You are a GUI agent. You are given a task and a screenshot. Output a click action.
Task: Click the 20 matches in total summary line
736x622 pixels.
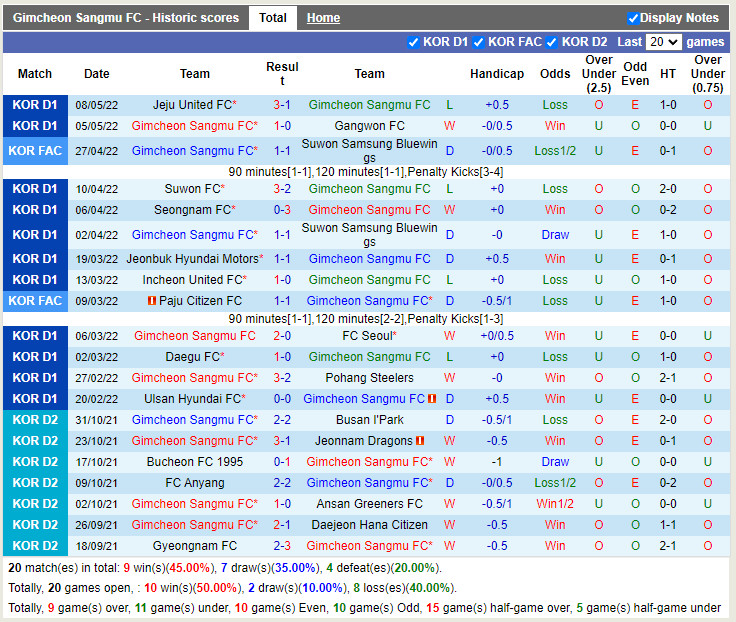[x=225, y=568]
